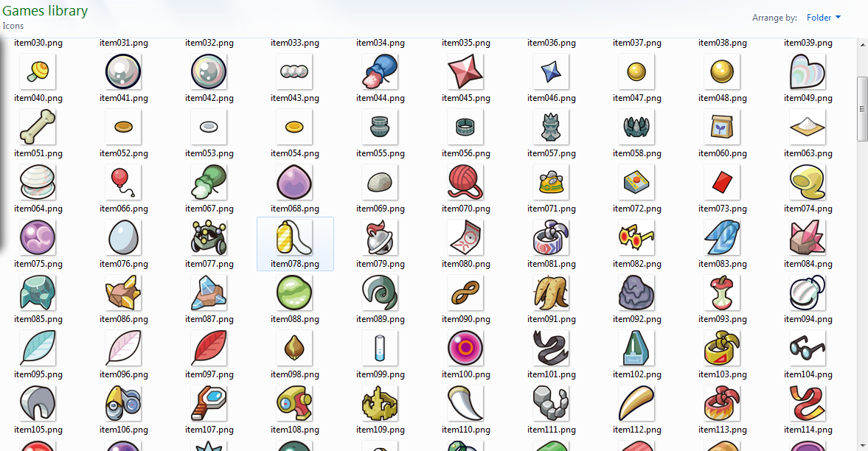The width and height of the screenshot is (868, 451).
Task: Pick the silver bell icon item079.png
Action: pyautogui.click(x=381, y=237)
